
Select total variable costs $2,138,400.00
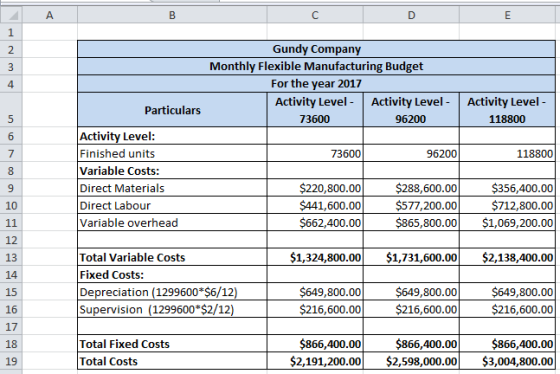[508, 257]
